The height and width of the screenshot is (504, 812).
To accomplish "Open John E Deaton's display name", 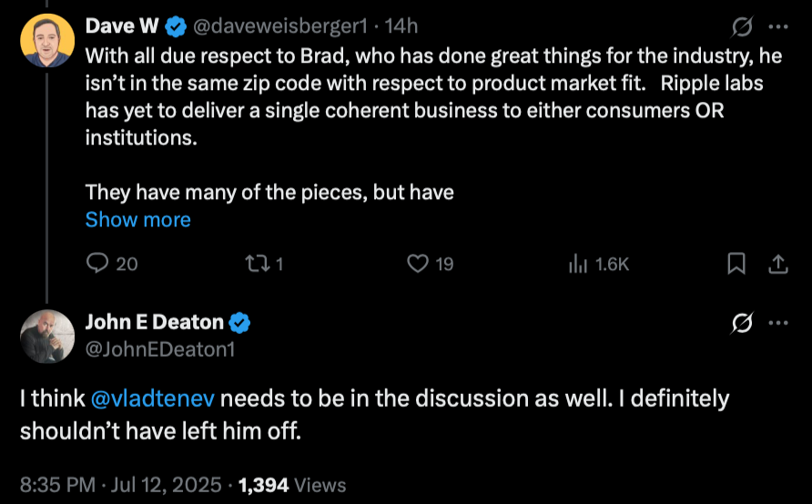I will [x=154, y=322].
